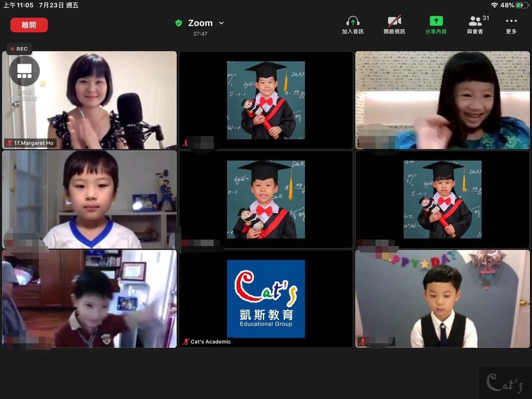Tap the meeting timer 07:47
This screenshot has height=399, width=532.
point(200,34)
